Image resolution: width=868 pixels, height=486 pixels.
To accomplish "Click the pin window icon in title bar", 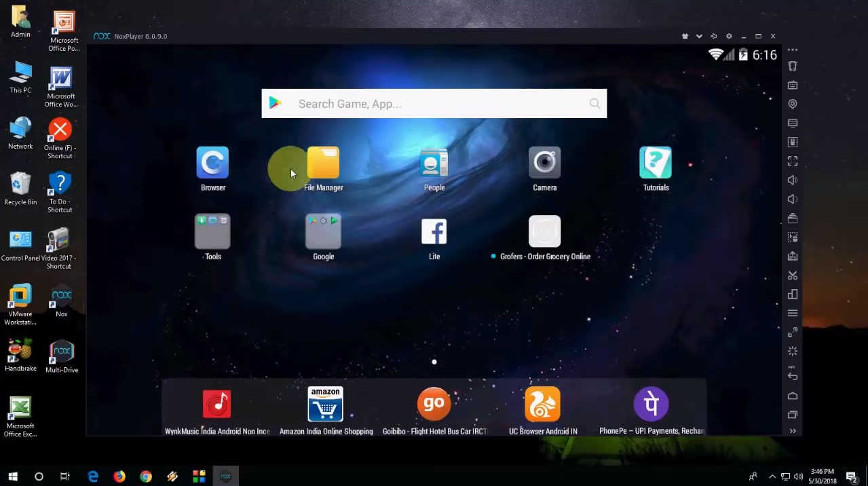I will point(713,36).
